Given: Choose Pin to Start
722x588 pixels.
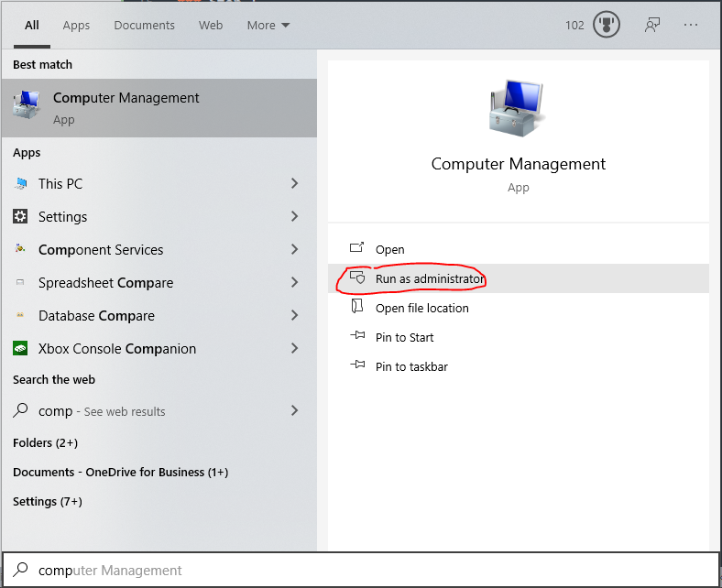Looking at the screenshot, I should (519, 338).
